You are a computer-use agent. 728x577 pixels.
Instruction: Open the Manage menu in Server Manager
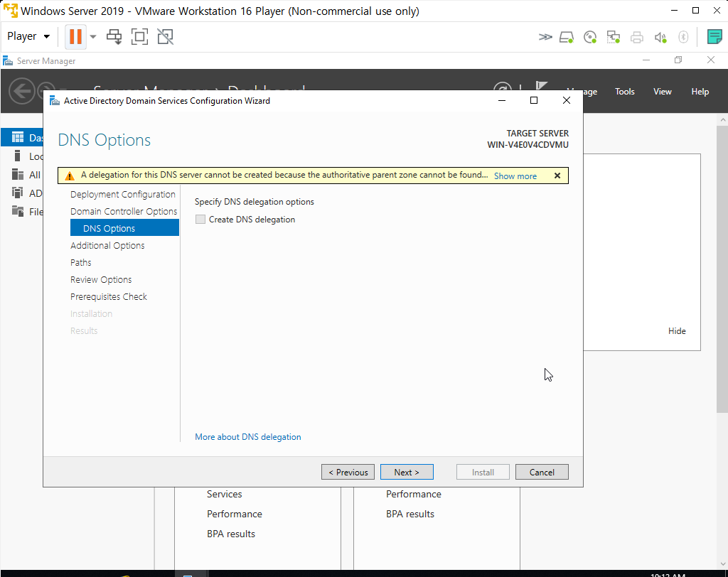point(589,92)
